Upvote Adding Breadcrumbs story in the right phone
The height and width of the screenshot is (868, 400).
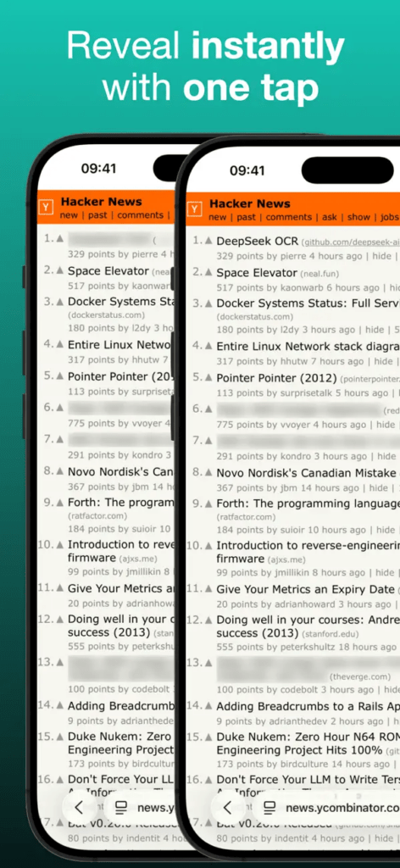click(x=208, y=706)
